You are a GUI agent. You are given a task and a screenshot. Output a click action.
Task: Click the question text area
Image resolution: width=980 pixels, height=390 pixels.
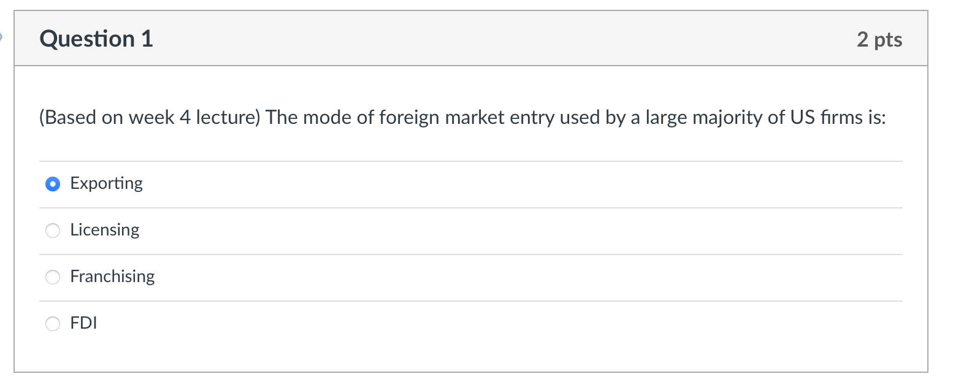(462, 117)
